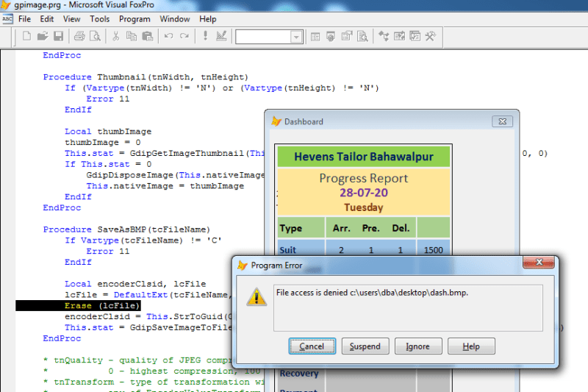
Task: Click the 'Recovery' row label in Dashboard
Action: coord(299,373)
